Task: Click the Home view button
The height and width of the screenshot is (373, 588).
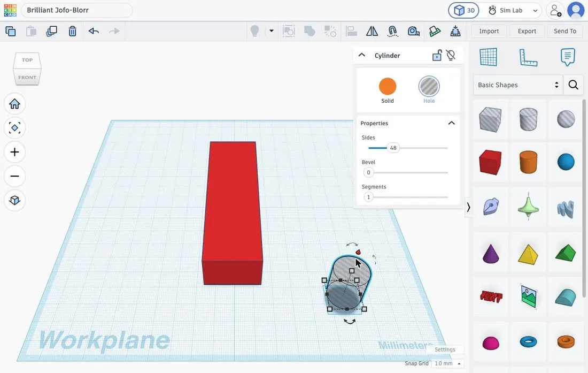Action: tap(14, 104)
